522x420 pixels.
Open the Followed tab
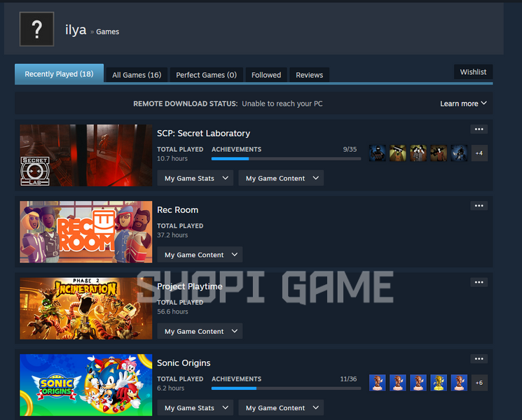(266, 75)
